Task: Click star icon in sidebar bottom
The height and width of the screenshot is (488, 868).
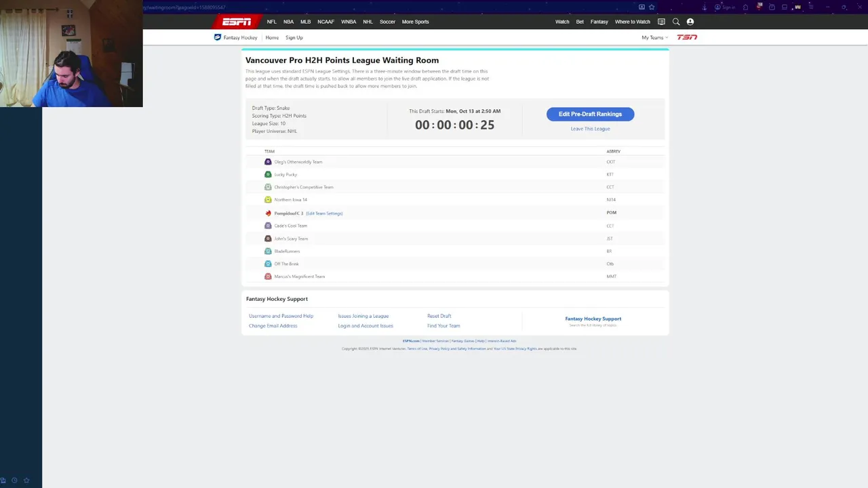Action: coord(26,481)
